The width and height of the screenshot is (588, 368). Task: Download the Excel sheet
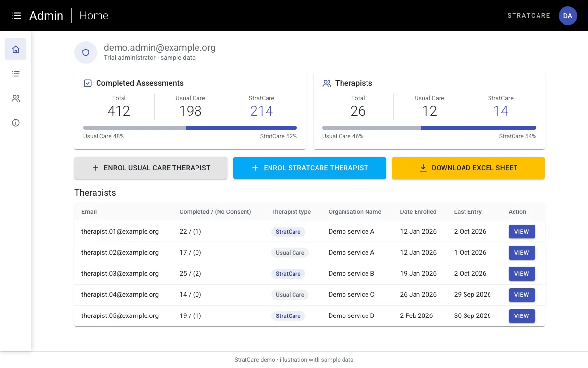468,168
